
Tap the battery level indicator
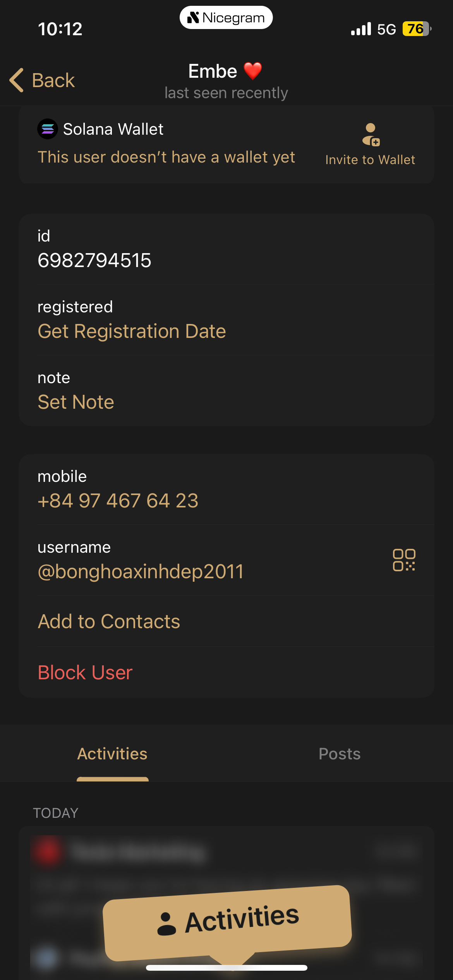tap(417, 29)
